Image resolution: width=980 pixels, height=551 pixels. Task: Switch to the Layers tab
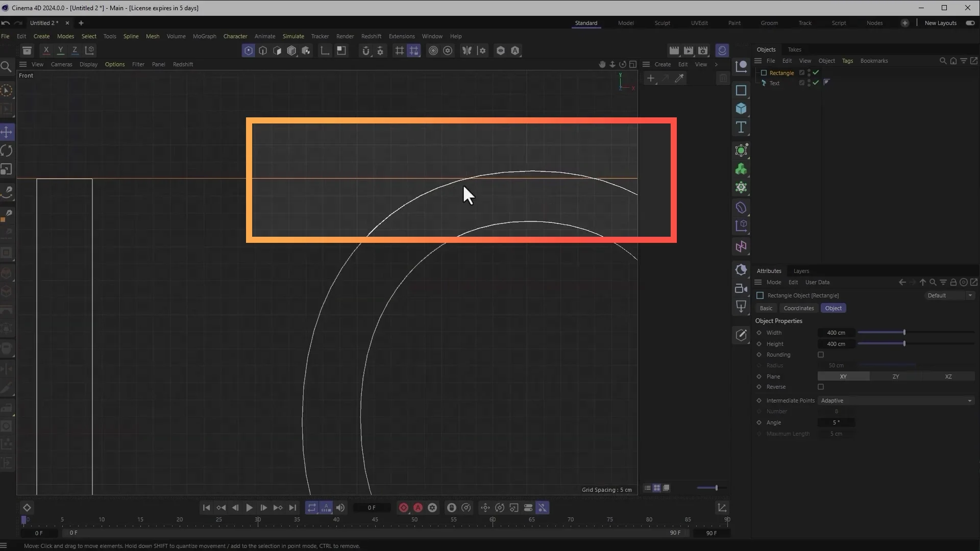pyautogui.click(x=801, y=271)
